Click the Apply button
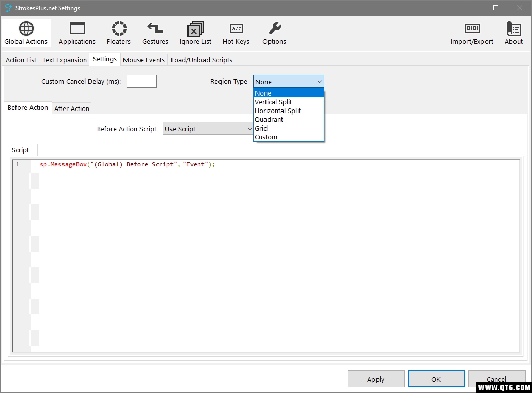The image size is (532, 393). click(x=376, y=379)
